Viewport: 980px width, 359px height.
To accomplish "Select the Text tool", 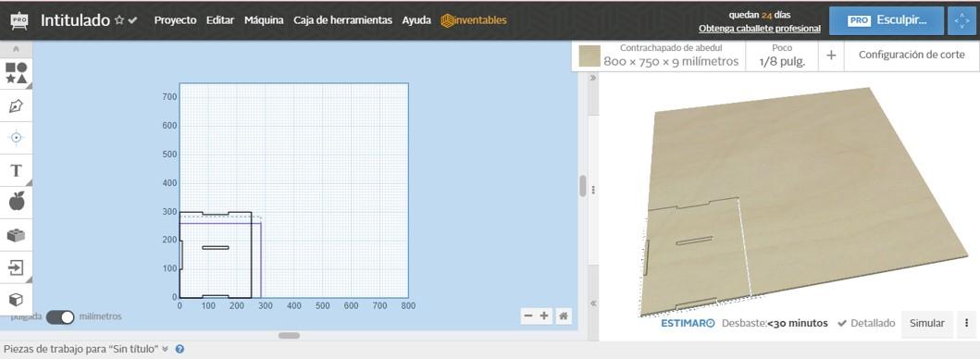I will 17,170.
